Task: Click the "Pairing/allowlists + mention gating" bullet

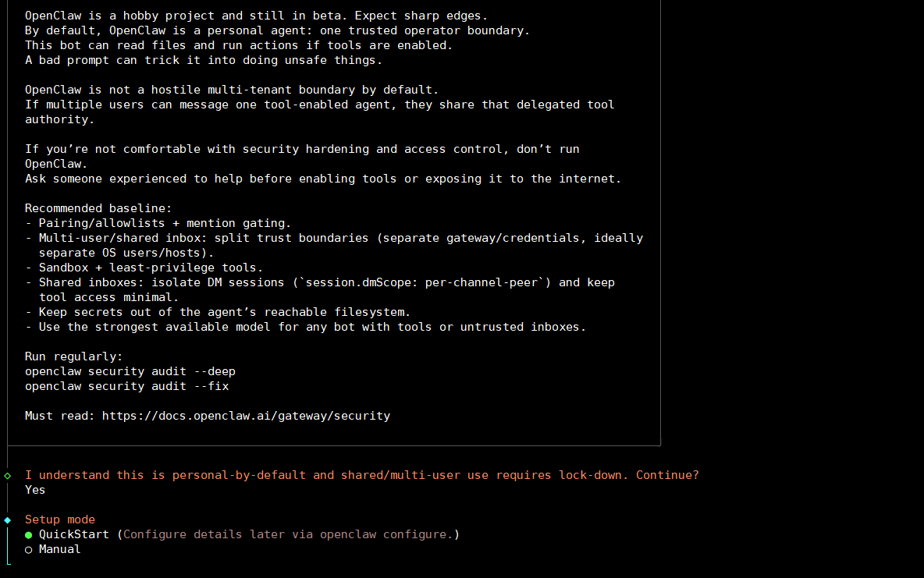Action: click(165, 223)
